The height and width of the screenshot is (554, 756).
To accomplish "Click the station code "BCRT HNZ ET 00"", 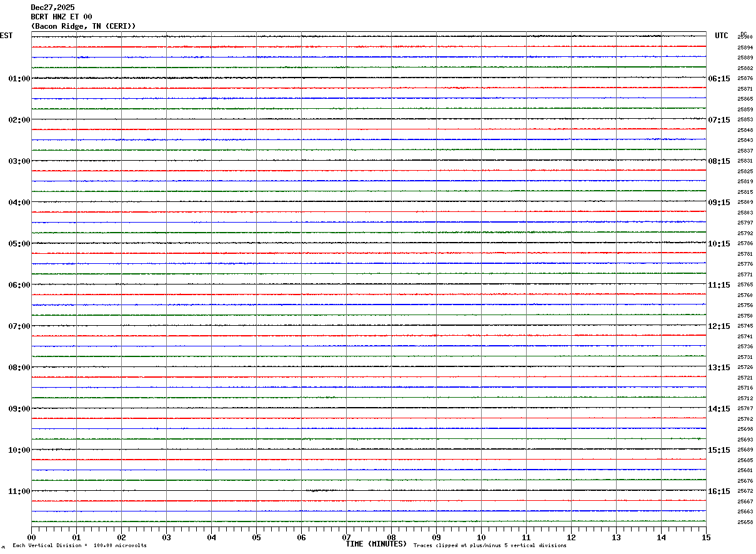I will [x=61, y=17].
